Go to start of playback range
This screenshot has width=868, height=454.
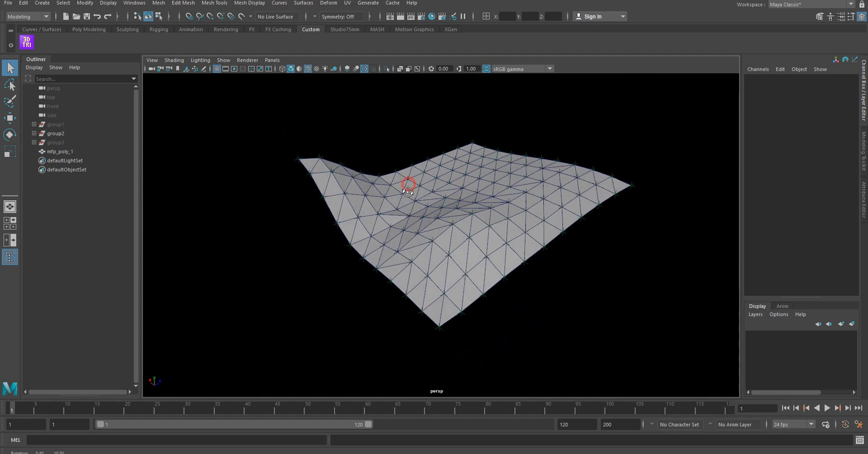pos(786,408)
